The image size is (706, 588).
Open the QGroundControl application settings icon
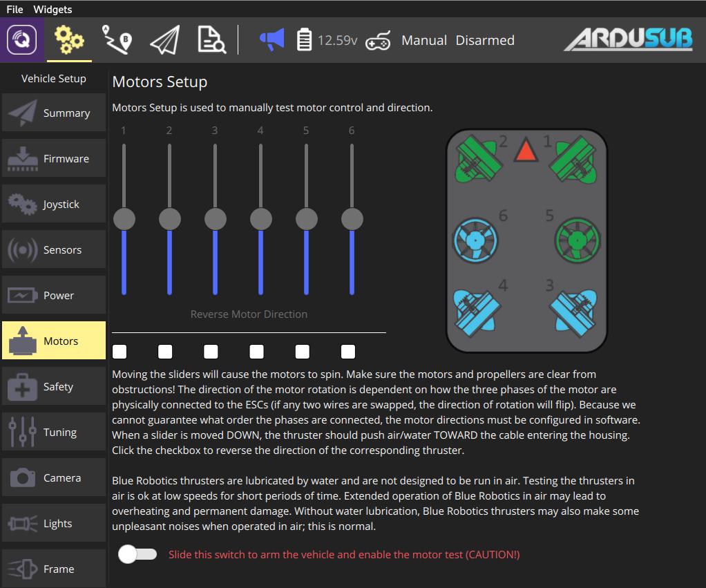tap(21, 40)
